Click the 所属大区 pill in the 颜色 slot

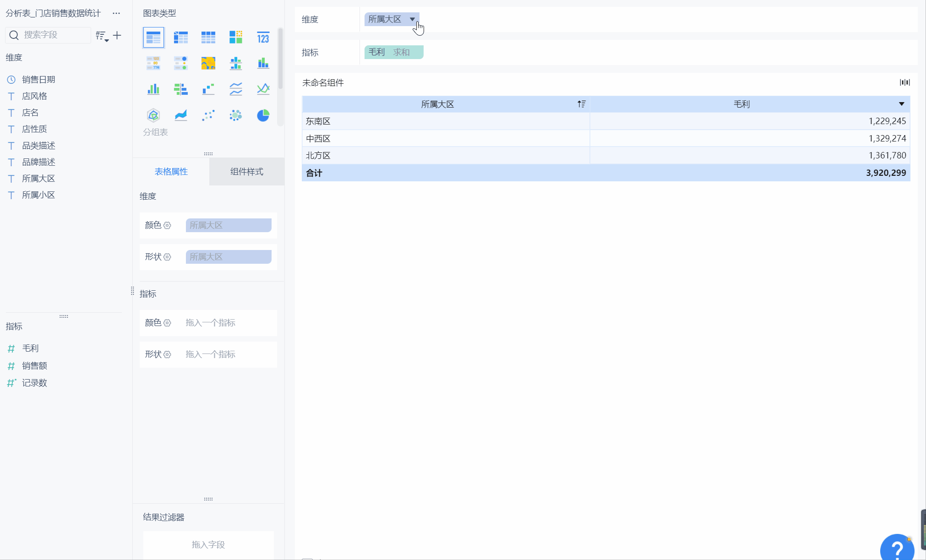pyautogui.click(x=229, y=225)
